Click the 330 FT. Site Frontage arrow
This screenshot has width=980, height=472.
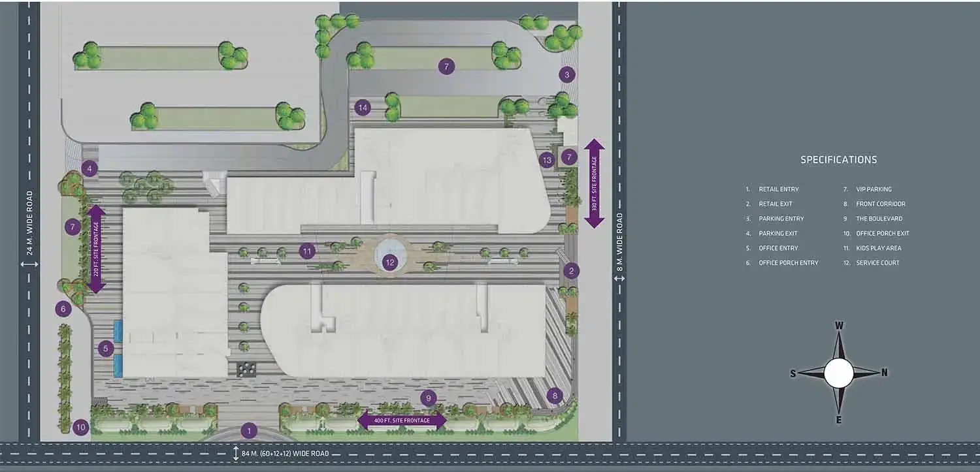click(594, 183)
